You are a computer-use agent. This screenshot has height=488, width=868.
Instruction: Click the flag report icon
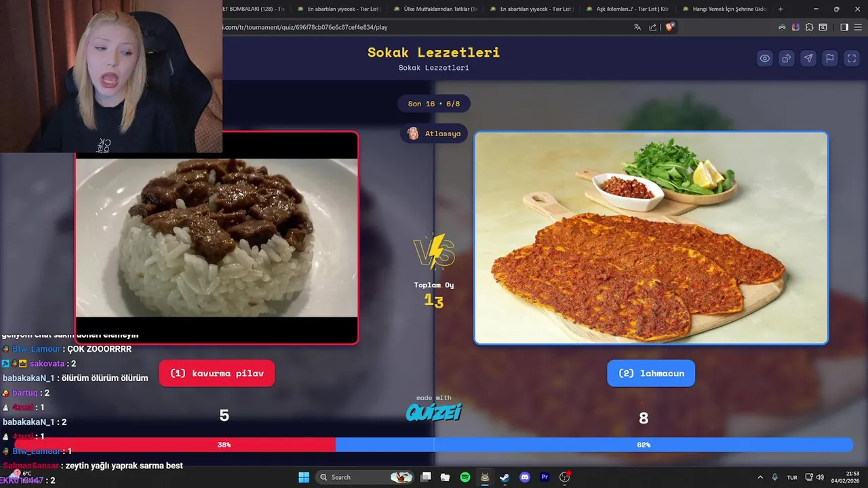coord(830,58)
